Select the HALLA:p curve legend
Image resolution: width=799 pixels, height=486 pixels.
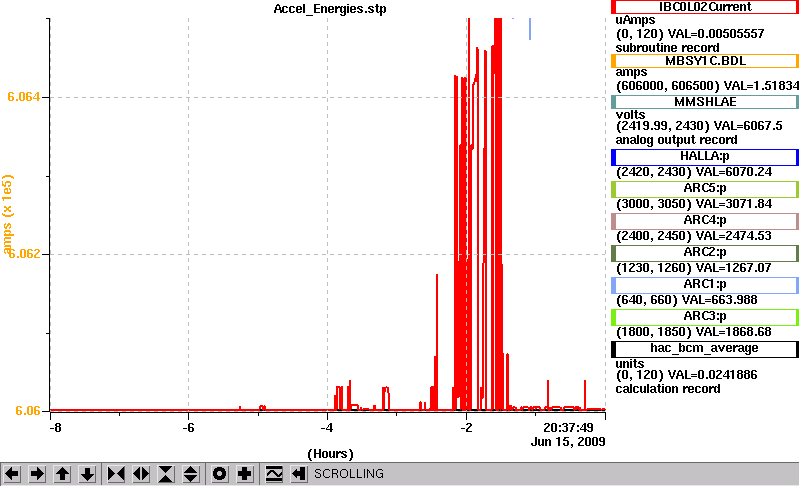(705, 157)
